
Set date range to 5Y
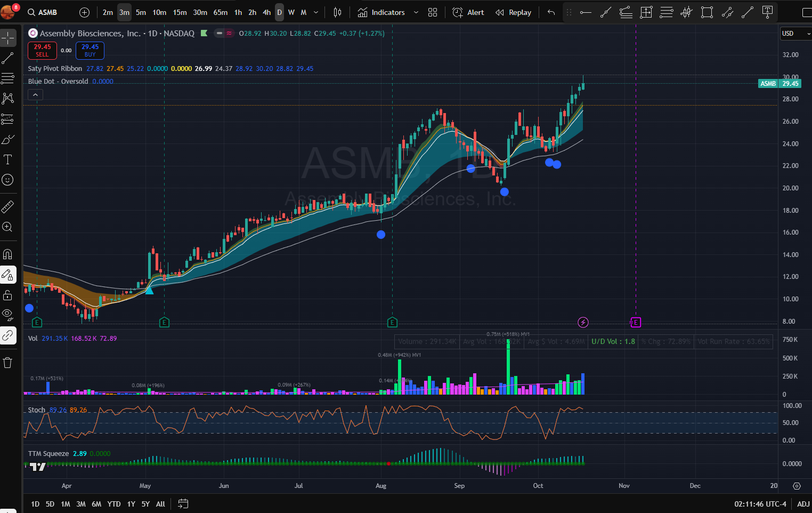click(145, 504)
